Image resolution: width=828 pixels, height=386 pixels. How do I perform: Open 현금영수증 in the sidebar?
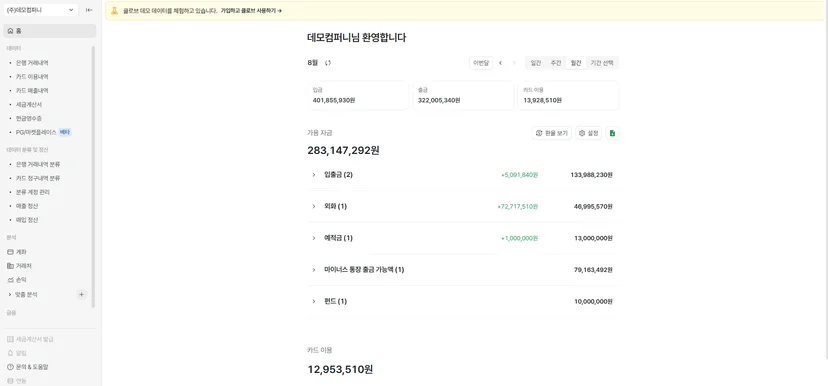pos(29,118)
